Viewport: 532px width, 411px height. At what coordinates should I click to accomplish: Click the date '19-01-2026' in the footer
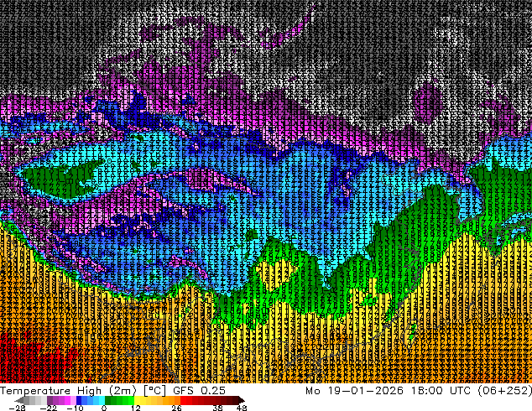pos(366,391)
